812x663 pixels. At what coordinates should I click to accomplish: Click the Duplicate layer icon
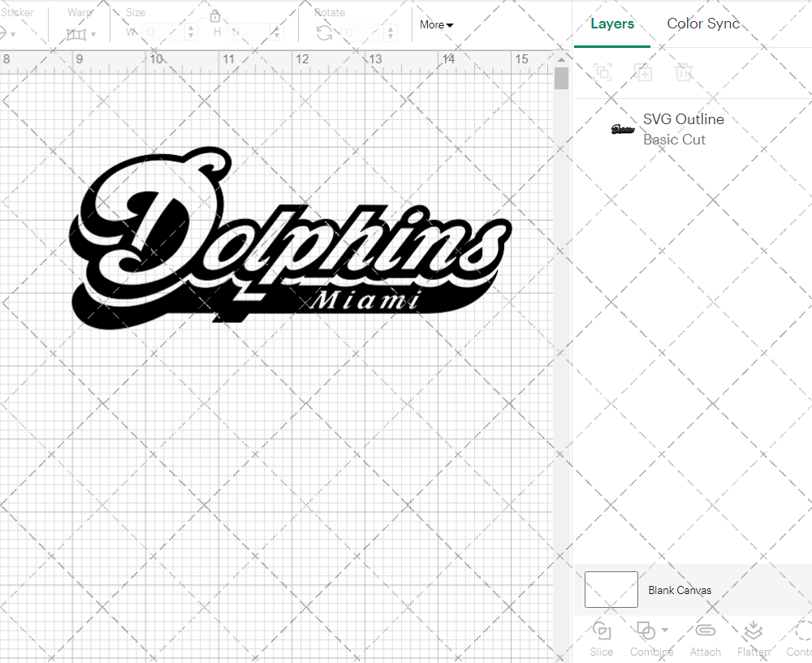point(643,72)
